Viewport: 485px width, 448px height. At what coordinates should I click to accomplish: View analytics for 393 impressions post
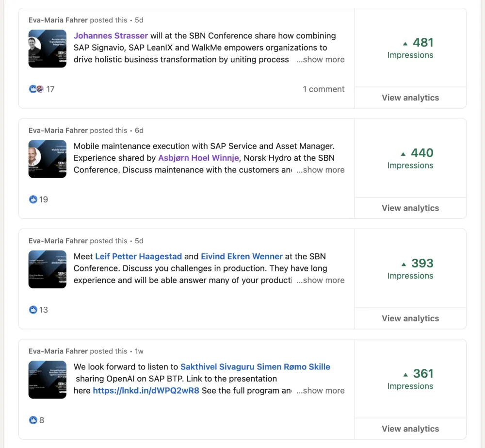tap(410, 318)
